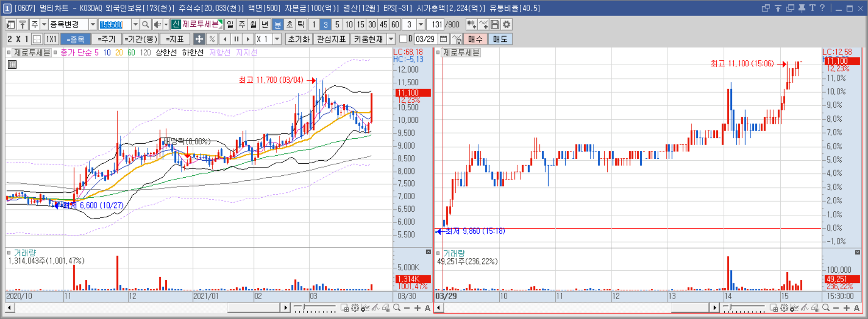Click the plus zoom-in icon under left chart
Image resolution: width=868 pixels, height=319 pixels.
pyautogui.click(x=417, y=308)
